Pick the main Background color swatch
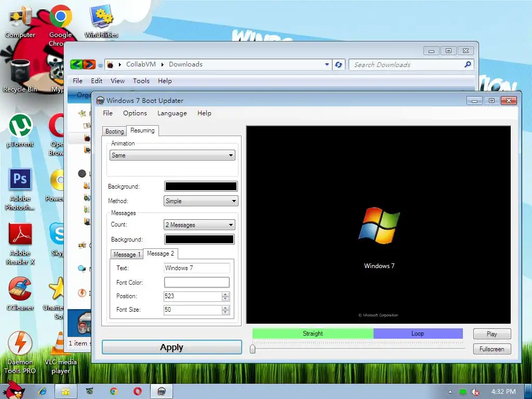 201,187
